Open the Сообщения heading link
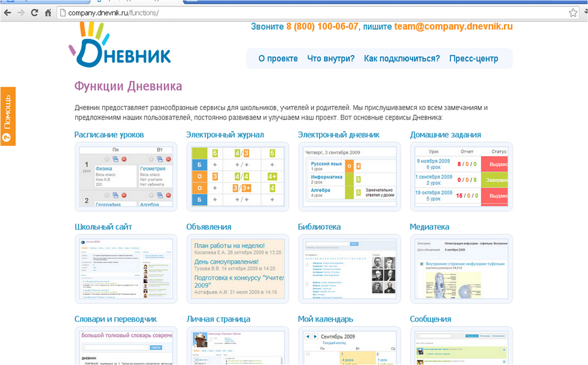The width and height of the screenshot is (588, 365). pyautogui.click(x=430, y=319)
